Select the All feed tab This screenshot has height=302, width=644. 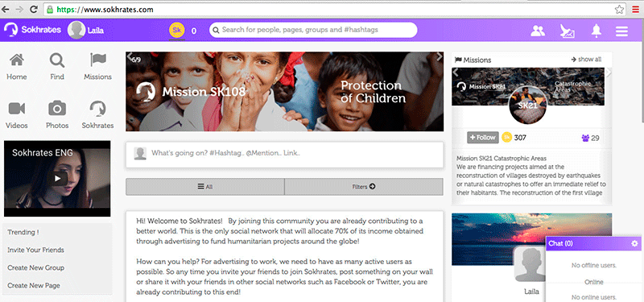pos(205,187)
